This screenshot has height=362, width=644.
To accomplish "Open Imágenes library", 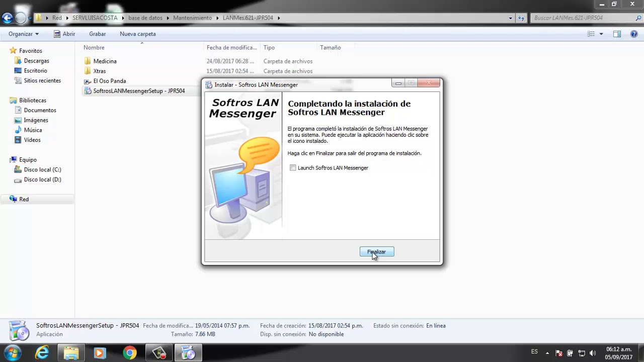I will pyautogui.click(x=36, y=120).
